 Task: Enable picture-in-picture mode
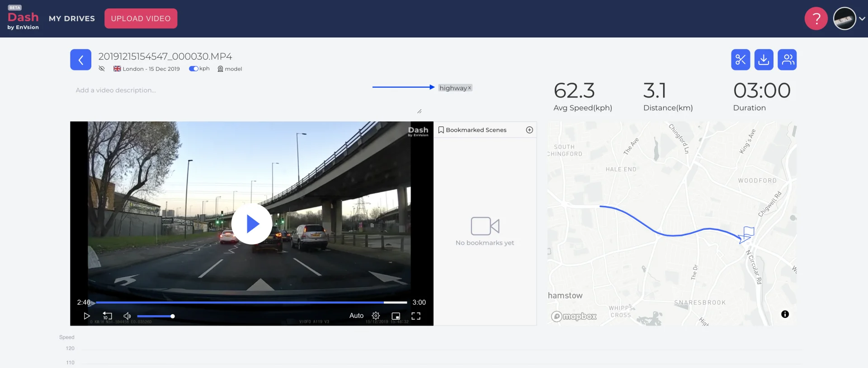(x=396, y=316)
